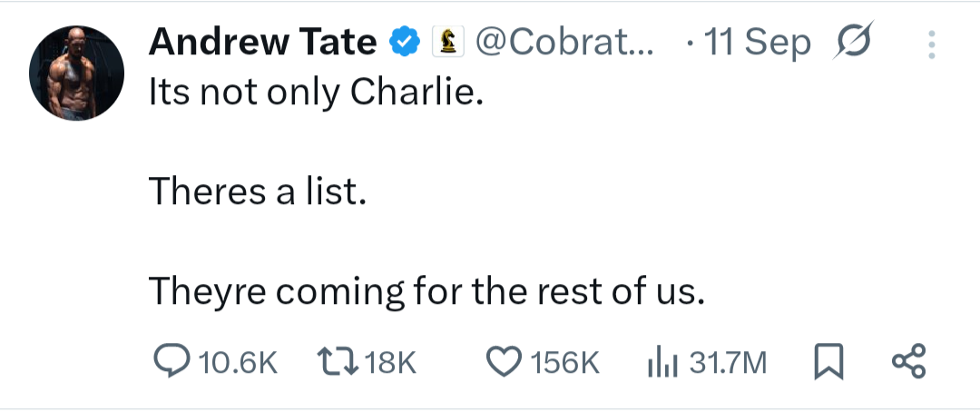Viewport: 980px width, 412px height.
Task: Click the 31.7M views count
Action: (x=728, y=362)
